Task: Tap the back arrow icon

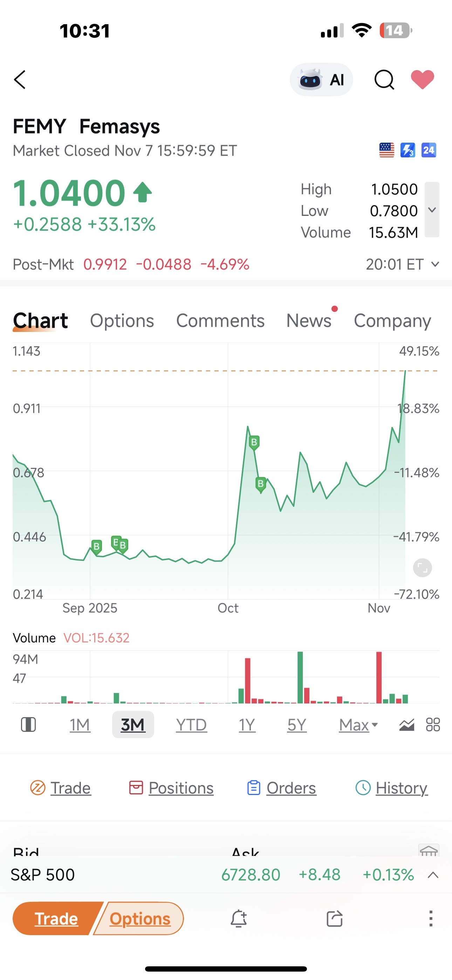Action: click(x=20, y=80)
